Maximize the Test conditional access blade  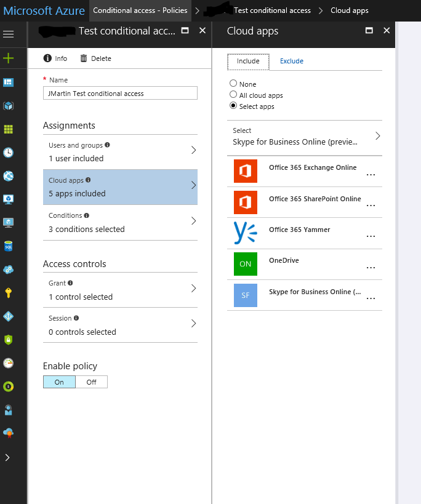tap(185, 31)
